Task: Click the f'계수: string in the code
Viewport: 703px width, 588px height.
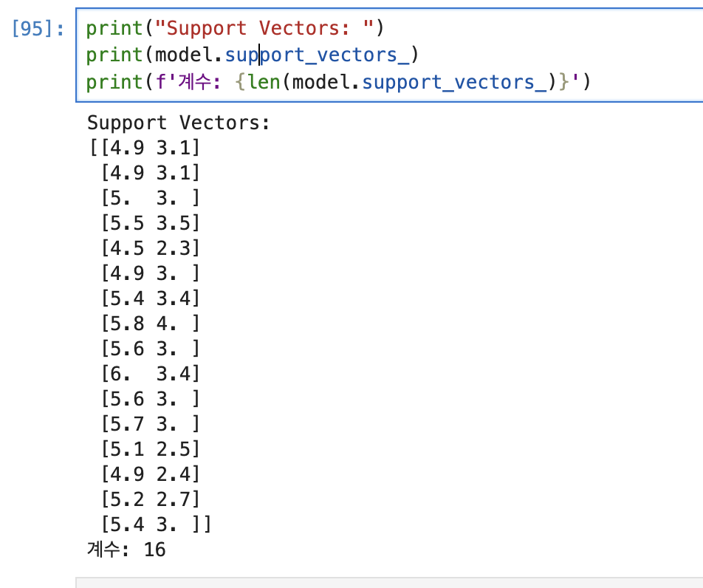Action: point(188,82)
